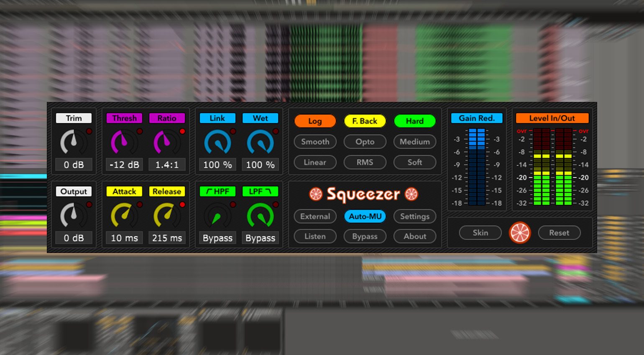Click the Link value field 100 %
Image resolution: width=644 pixels, height=355 pixels.
click(217, 165)
